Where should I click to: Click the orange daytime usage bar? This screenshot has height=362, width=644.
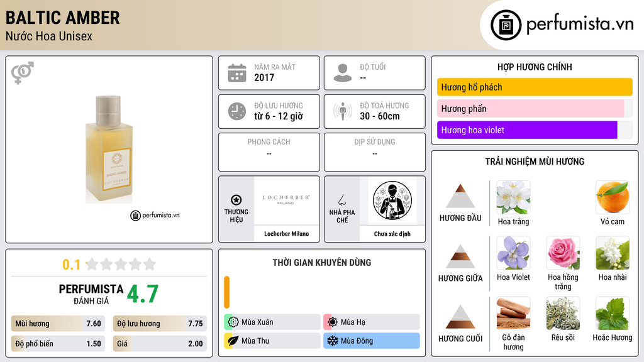pyautogui.click(x=226, y=292)
